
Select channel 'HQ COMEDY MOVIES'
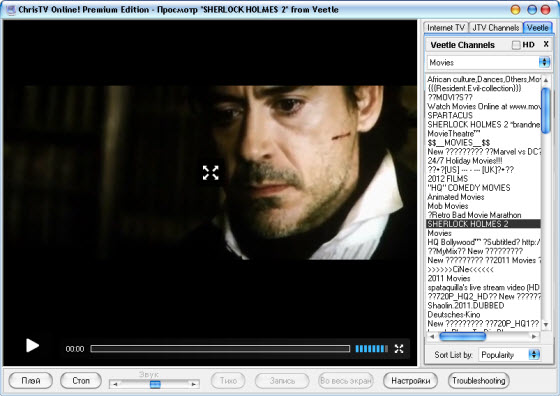pos(484,188)
